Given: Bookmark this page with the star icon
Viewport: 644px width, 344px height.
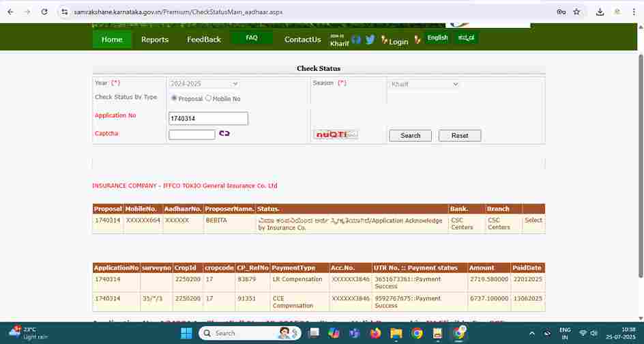Looking at the screenshot, I should [576, 12].
